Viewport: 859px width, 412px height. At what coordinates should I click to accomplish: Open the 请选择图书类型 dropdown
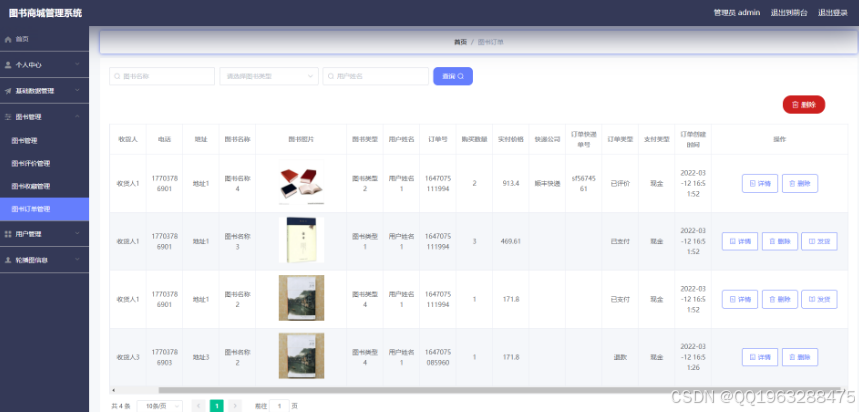(269, 77)
